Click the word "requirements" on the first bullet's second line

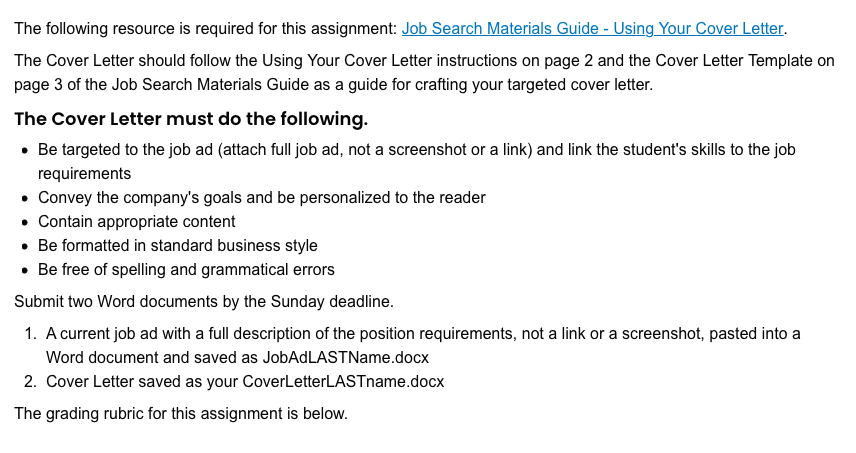(84, 174)
